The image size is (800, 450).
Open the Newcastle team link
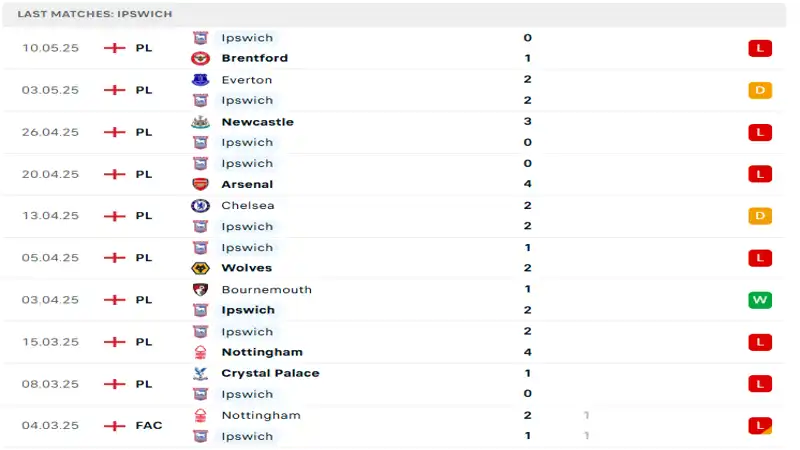pos(257,122)
